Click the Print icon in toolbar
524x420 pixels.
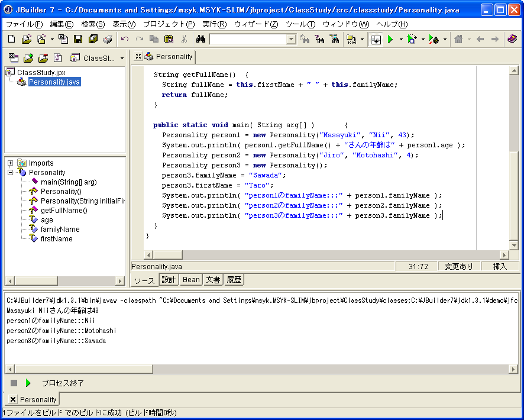tap(107, 39)
